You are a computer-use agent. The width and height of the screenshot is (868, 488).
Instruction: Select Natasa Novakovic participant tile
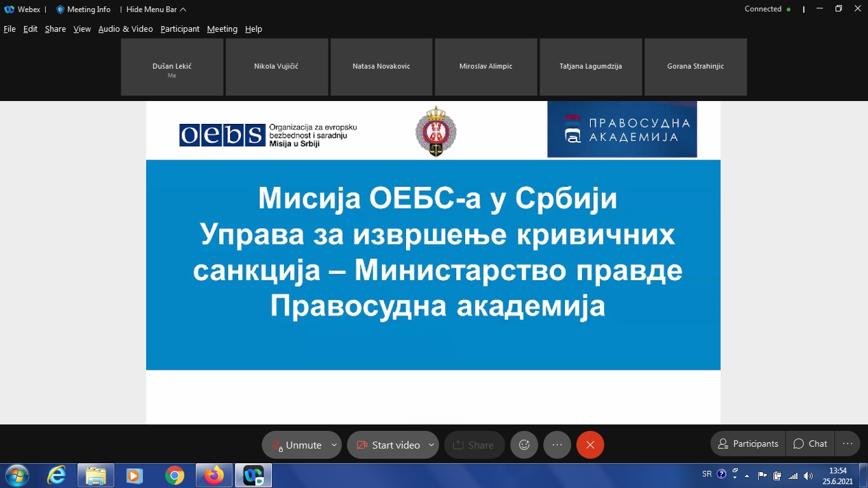[381, 67]
